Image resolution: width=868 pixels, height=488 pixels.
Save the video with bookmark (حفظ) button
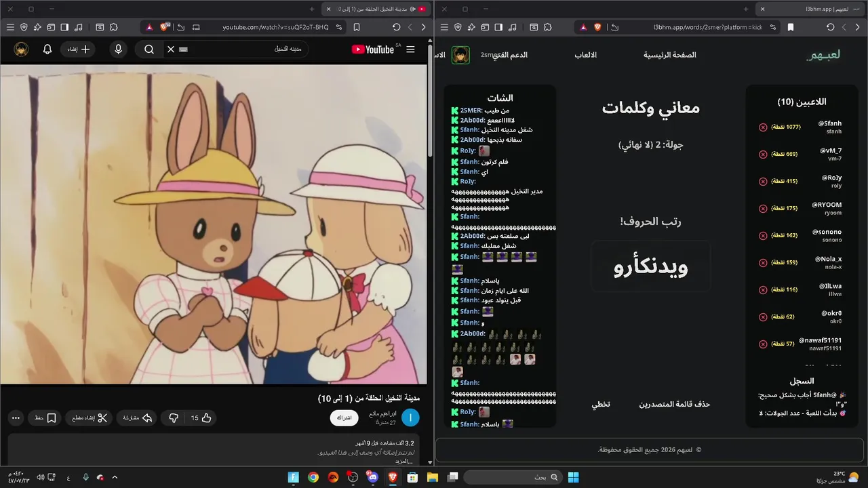[x=45, y=418]
